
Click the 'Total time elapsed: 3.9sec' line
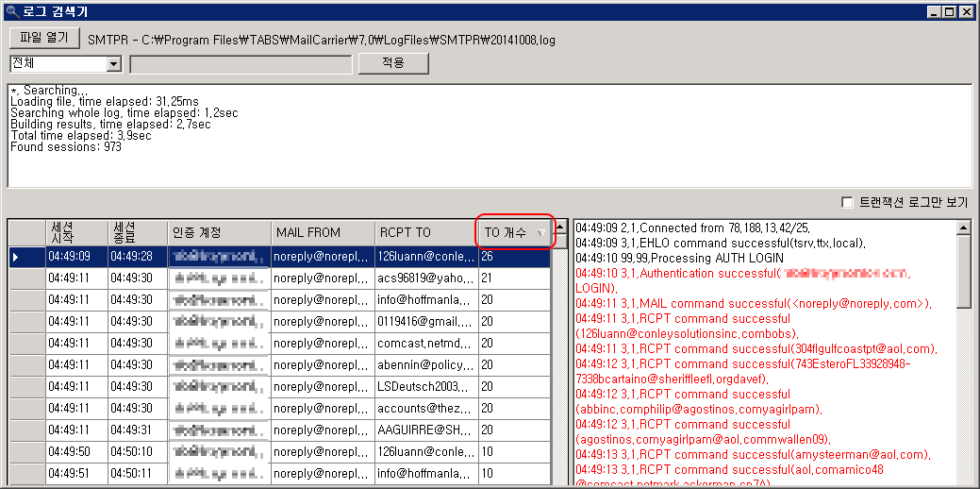pyautogui.click(x=81, y=136)
